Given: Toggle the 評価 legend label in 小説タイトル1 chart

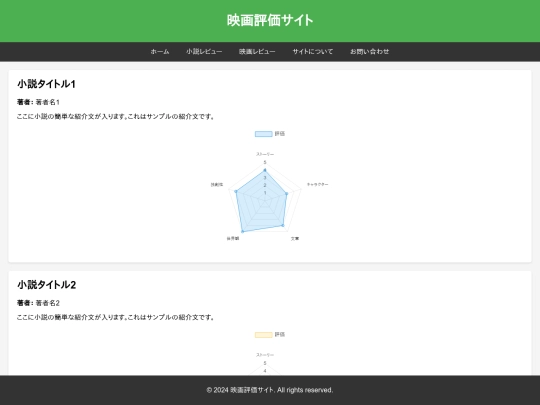Looking at the screenshot, I should 280,134.
